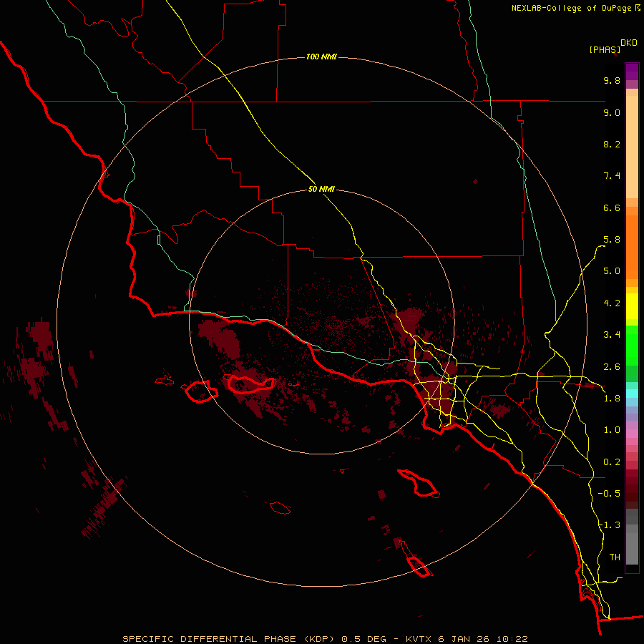Click the 2.6 scale value

click(612, 367)
